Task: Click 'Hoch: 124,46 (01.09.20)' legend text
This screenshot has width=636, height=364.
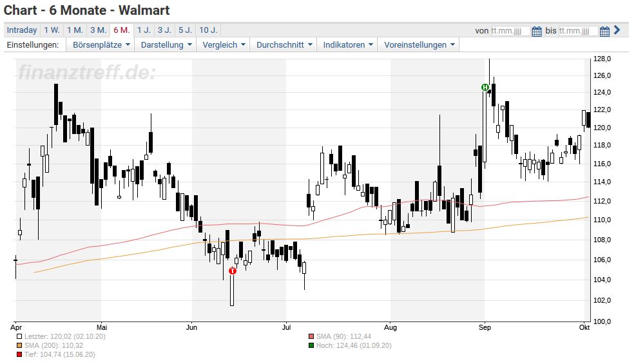Action: point(354,346)
